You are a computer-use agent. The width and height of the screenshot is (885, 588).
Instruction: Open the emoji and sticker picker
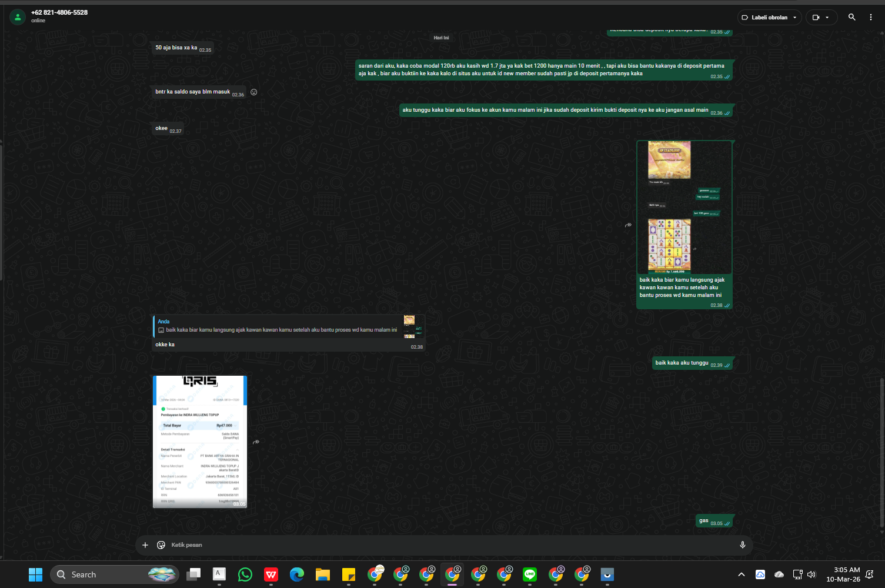(161, 545)
